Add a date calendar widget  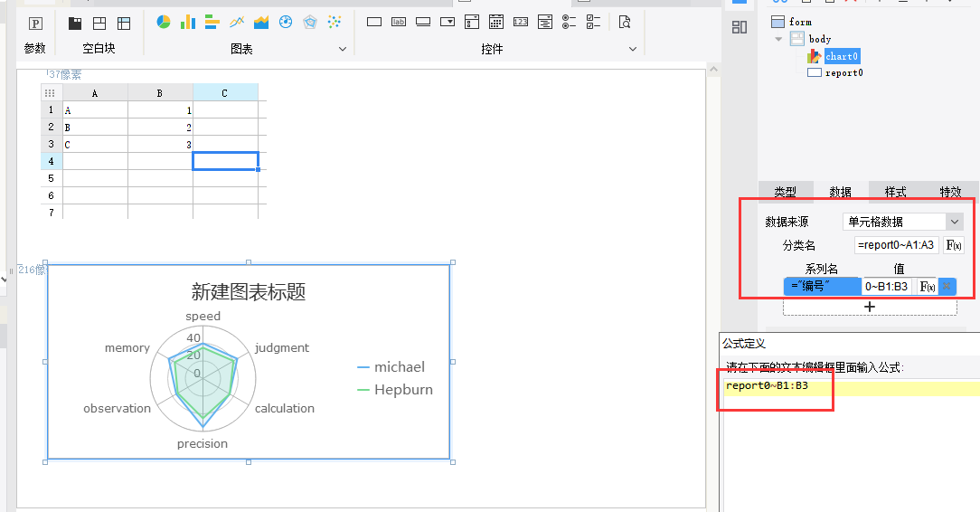[496, 23]
